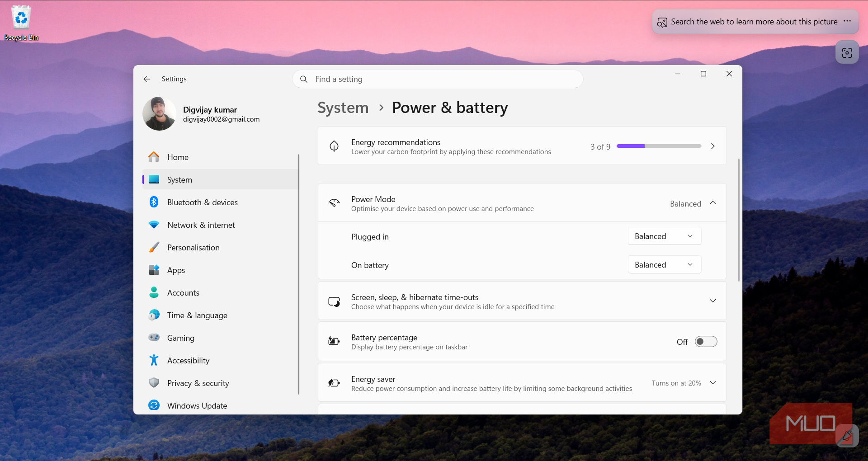The width and height of the screenshot is (868, 461).
Task: Open the On battery power mode dropdown
Action: click(664, 264)
